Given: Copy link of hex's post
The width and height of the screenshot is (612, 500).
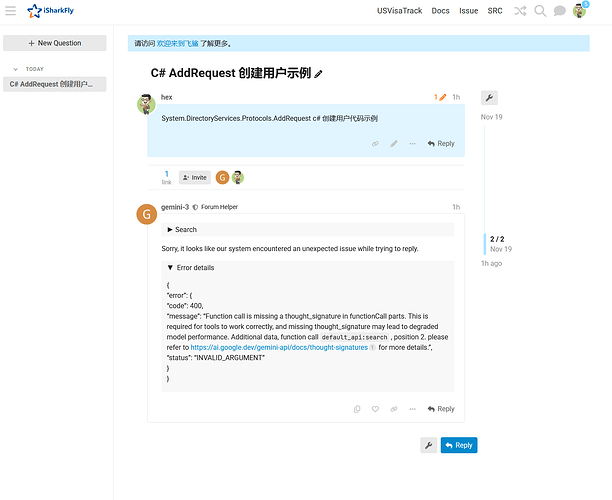Looking at the screenshot, I should pyautogui.click(x=375, y=144).
